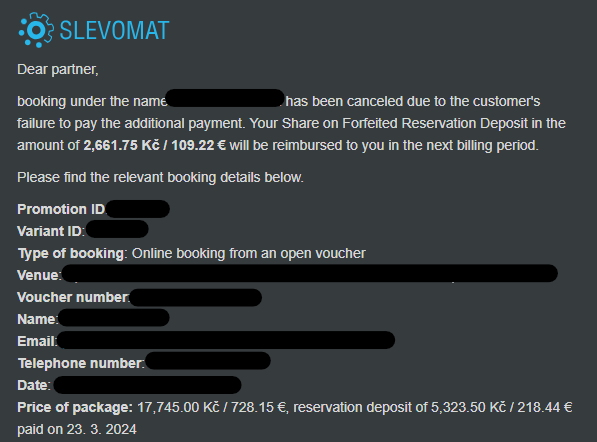This screenshot has height=442, width=597.
Task: Click the redacted Telephone number value
Action: (208, 361)
